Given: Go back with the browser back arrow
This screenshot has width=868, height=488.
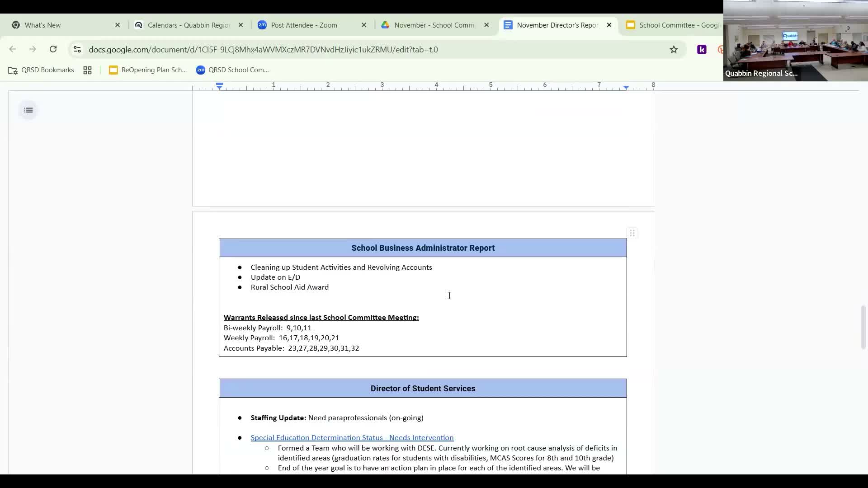Looking at the screenshot, I should pos(13,49).
